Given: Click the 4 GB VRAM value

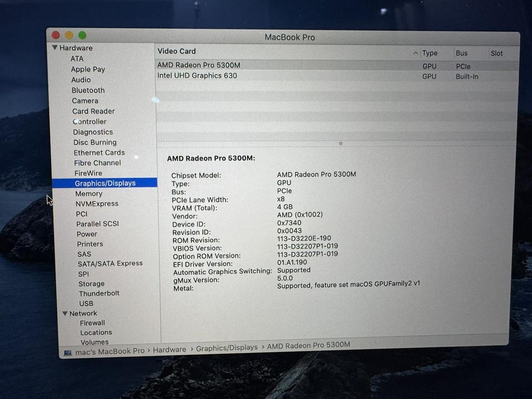Looking at the screenshot, I should (285, 207).
